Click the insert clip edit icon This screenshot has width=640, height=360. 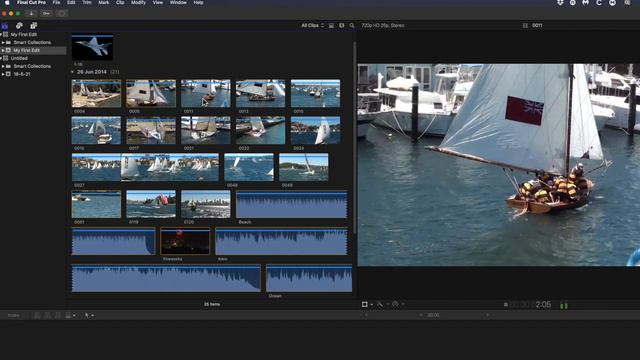47,315
